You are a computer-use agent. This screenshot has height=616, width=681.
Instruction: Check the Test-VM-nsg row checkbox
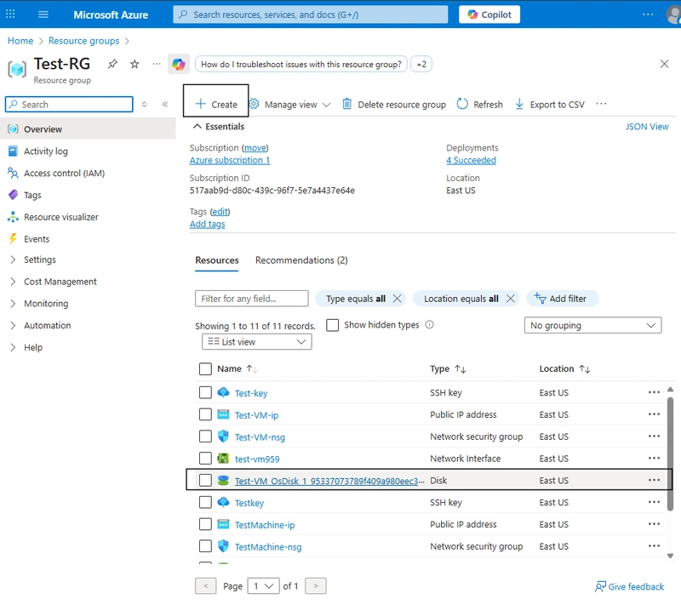click(x=205, y=436)
